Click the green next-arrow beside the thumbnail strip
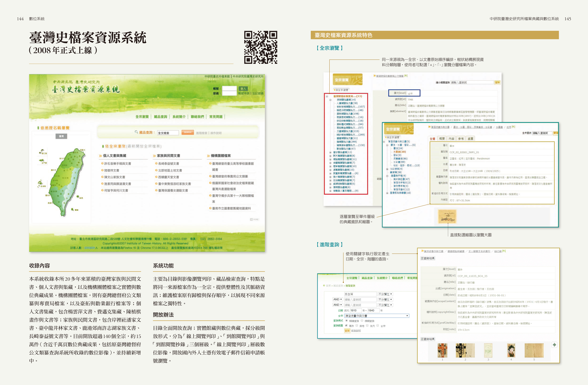The width and height of the screenshot is (588, 385). pos(554,344)
